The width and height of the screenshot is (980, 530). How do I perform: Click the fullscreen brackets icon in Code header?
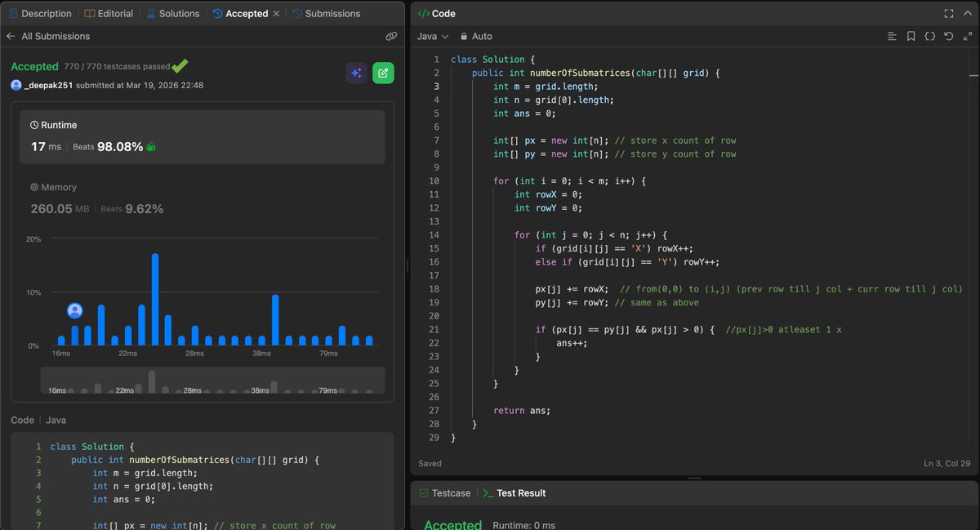tap(948, 14)
